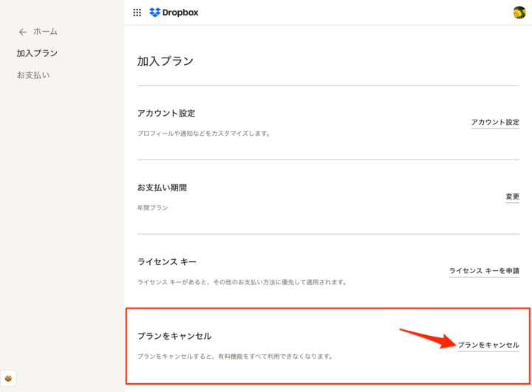The image size is (532, 392).
Task: Click the 加入プラン page heading
Action: (x=166, y=61)
